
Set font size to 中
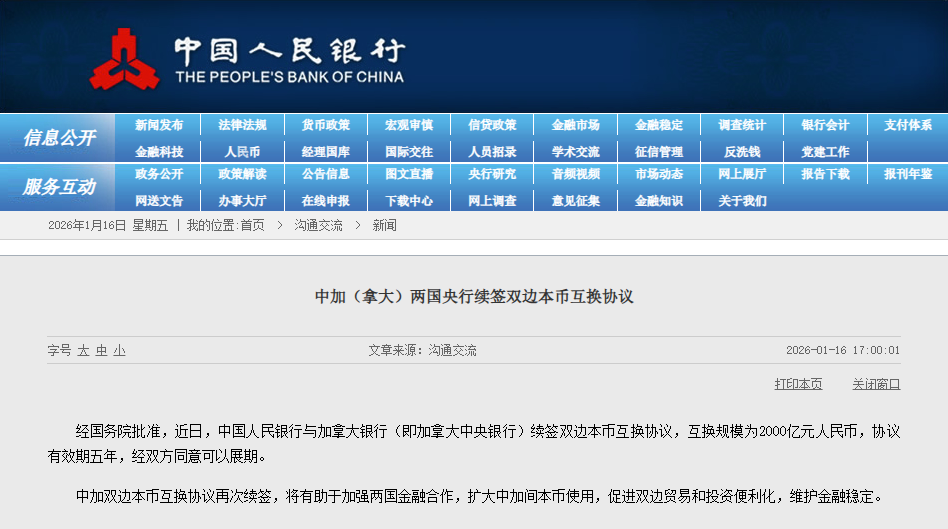[102, 351]
